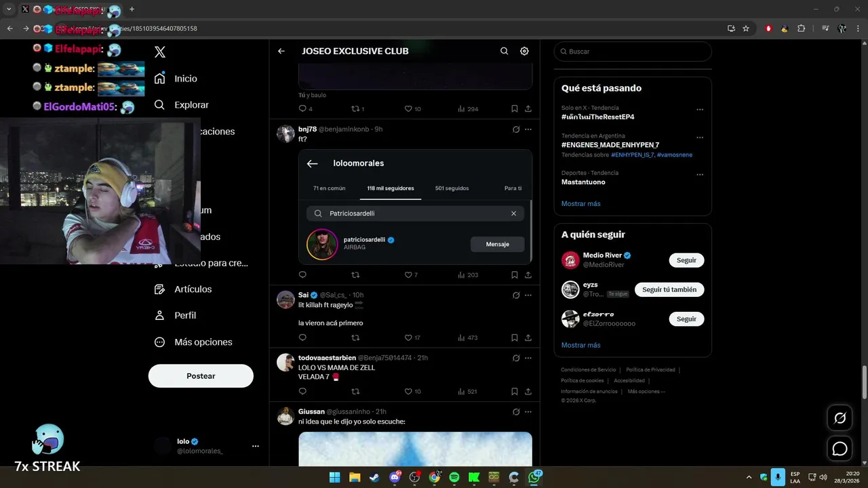The height and width of the screenshot is (488, 868).
Task: Open Artículos in the sidebar
Action: tap(182, 289)
